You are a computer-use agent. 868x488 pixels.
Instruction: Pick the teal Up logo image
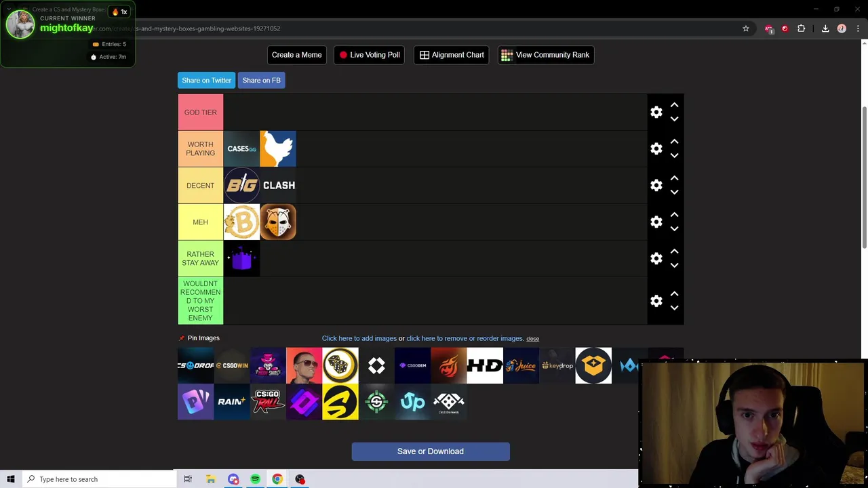tap(412, 402)
